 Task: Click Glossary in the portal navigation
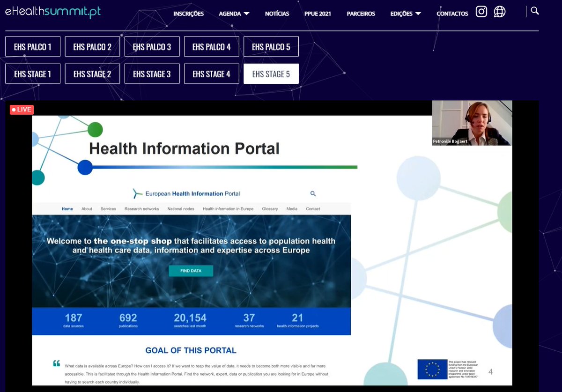tap(270, 209)
